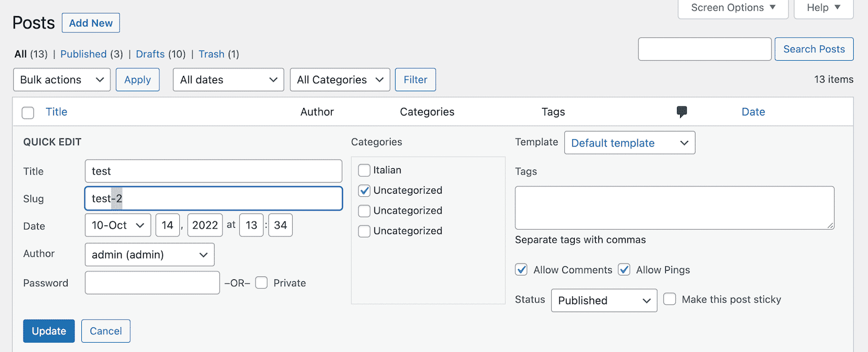Expand the Screen Options tab
This screenshot has width=868, height=352.
tap(733, 8)
